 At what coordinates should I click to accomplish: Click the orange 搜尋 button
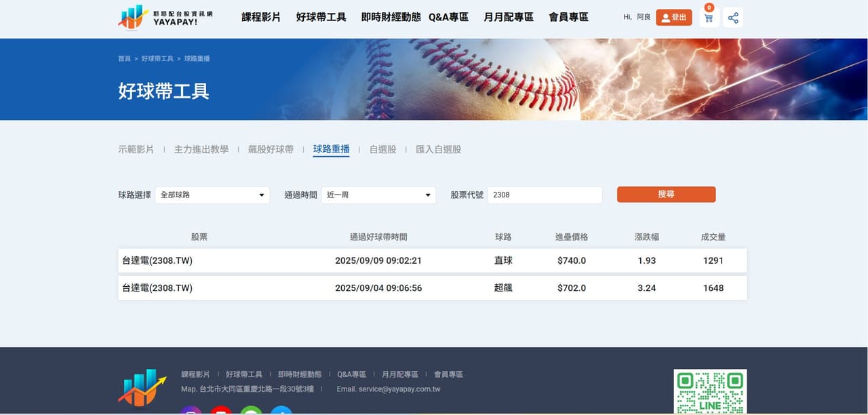666,195
